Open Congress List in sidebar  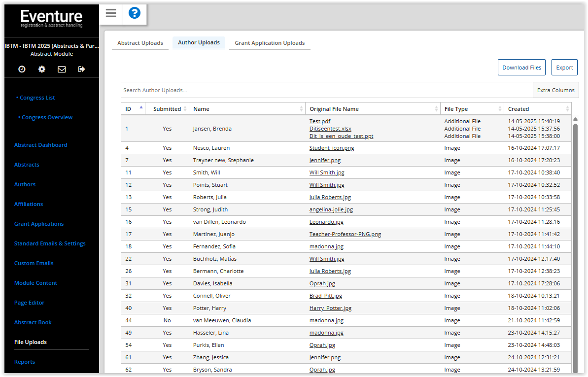pyautogui.click(x=37, y=98)
